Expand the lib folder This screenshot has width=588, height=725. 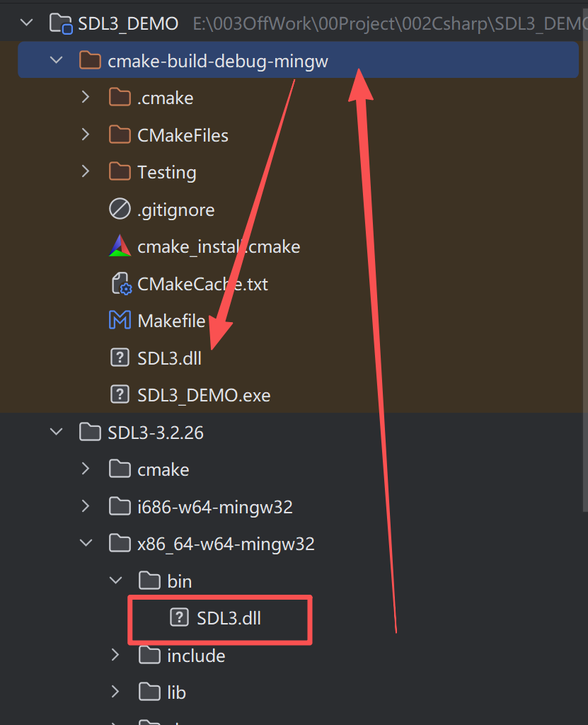[x=115, y=692]
